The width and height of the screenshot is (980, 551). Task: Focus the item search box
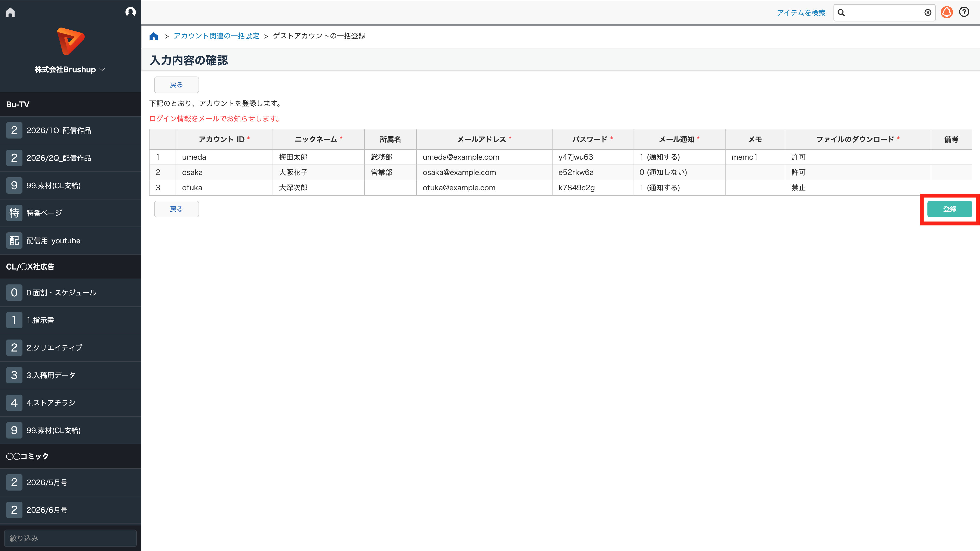884,12
